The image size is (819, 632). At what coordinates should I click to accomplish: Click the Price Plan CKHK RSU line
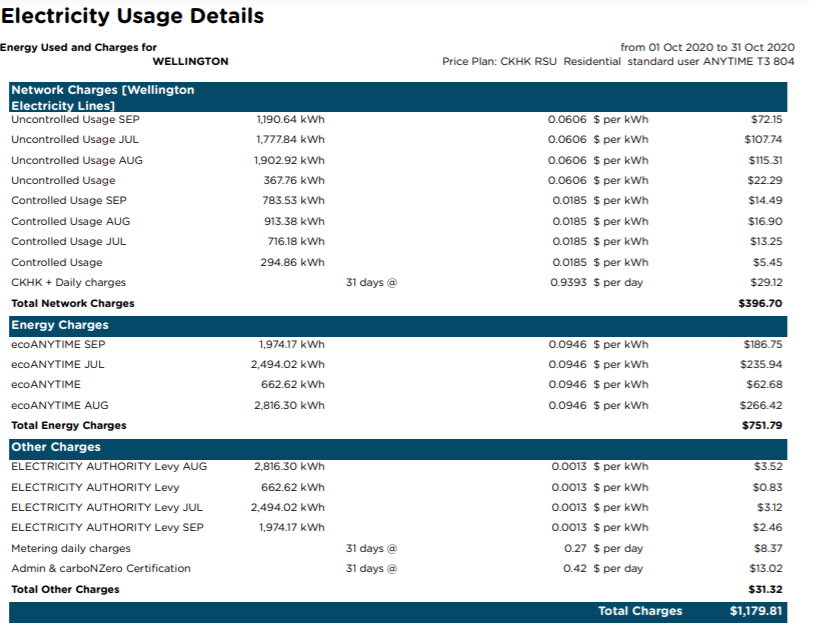(x=618, y=61)
